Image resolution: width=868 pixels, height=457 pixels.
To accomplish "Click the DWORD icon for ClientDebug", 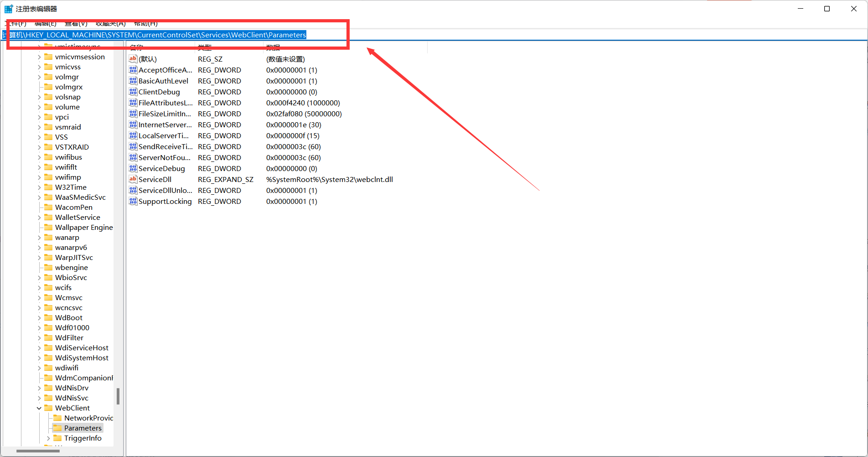I will click(x=133, y=92).
